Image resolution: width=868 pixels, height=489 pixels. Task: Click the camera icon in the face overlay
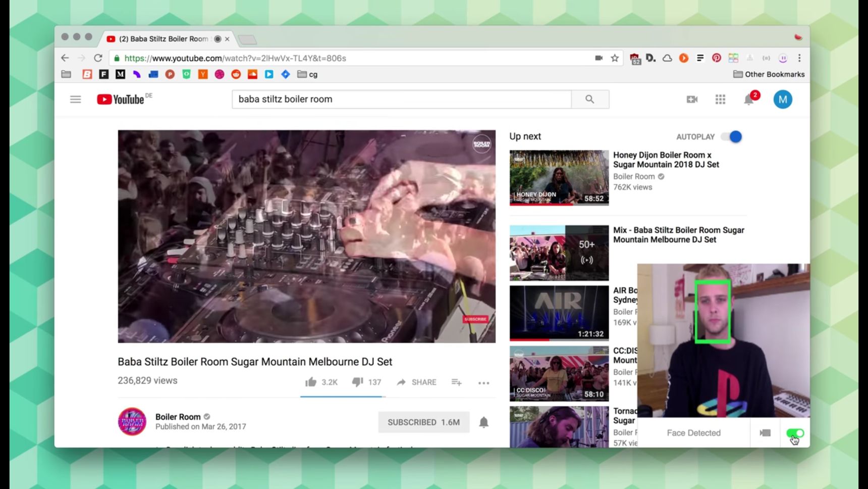click(x=765, y=433)
